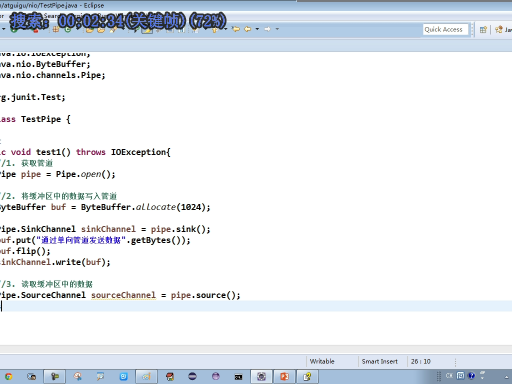Click the java.nio.ByteBuffer import line
Viewport: 512px width, 384px height.
click(45, 64)
